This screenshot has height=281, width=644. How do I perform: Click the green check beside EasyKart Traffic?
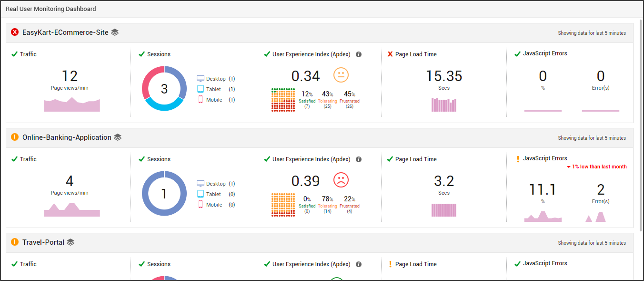tap(14, 54)
